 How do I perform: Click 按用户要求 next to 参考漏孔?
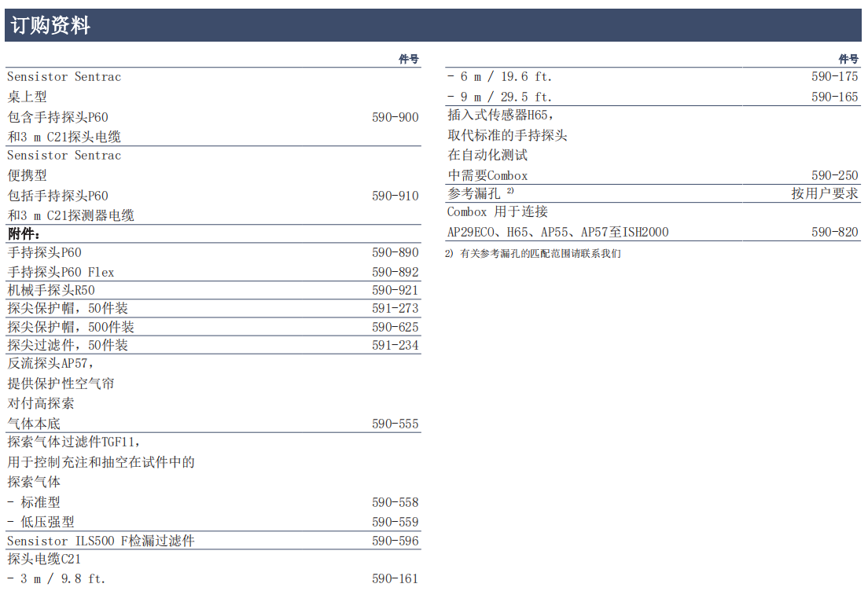825,193
